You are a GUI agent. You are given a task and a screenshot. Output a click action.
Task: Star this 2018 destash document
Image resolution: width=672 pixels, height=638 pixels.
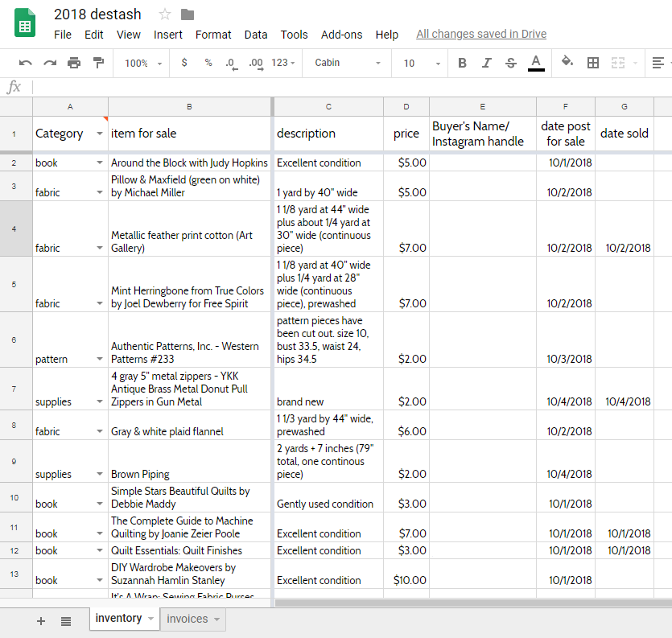pos(165,14)
